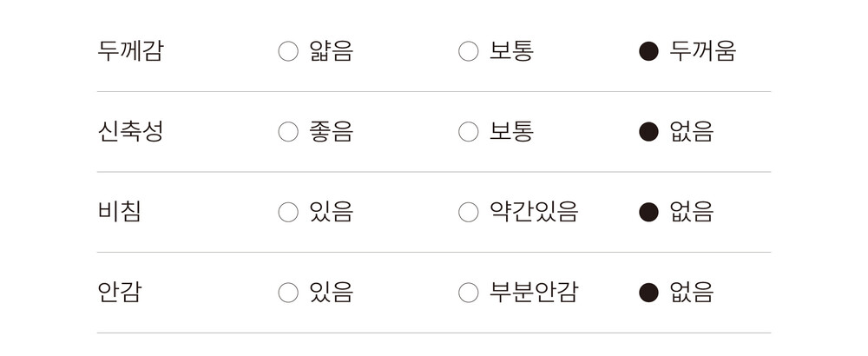
Task: Select 좋음 radio circle for 신축성
Action: [x=288, y=132]
